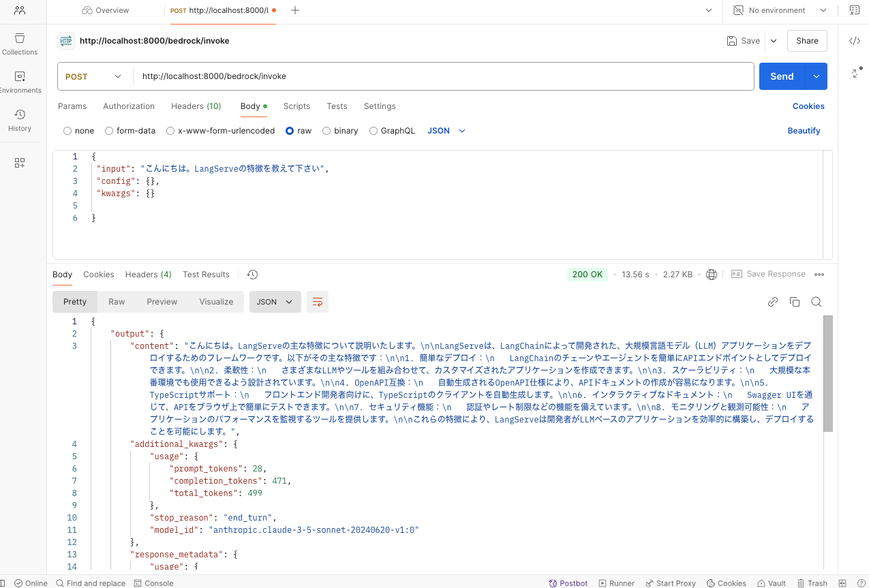Screen dimensions: 869x588
Task: Open the Test Results tab
Action: pos(206,275)
